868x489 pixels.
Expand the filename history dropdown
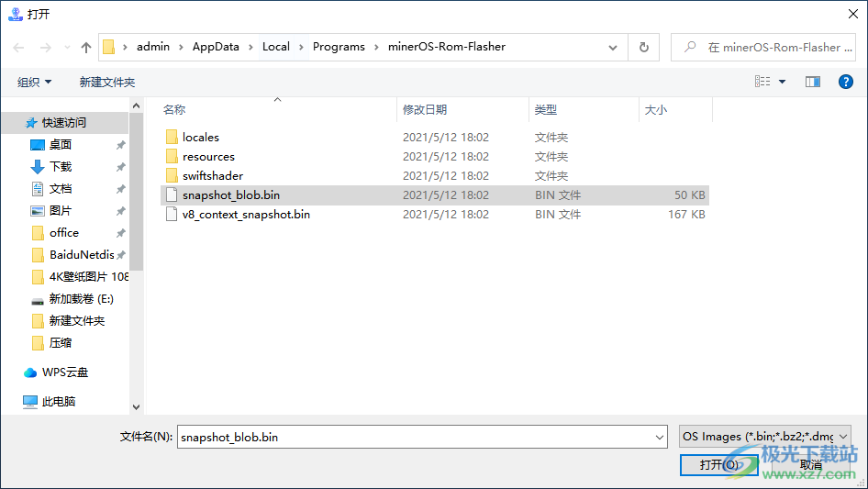point(660,437)
